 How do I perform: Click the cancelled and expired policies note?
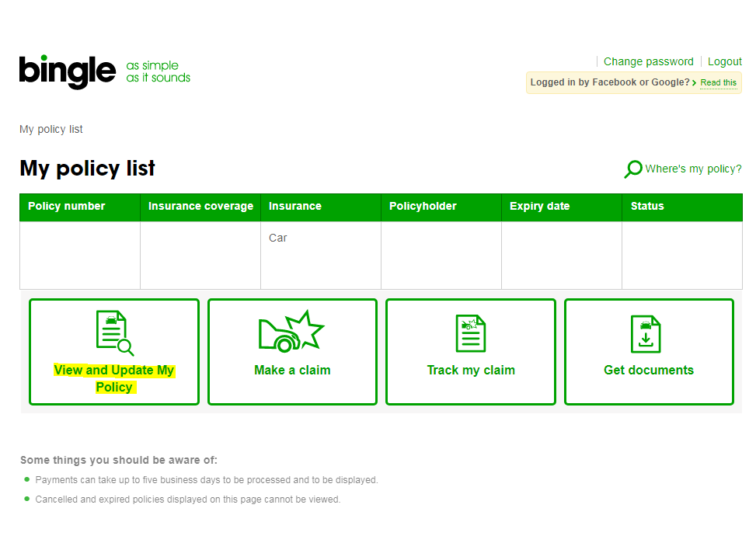[x=187, y=499]
